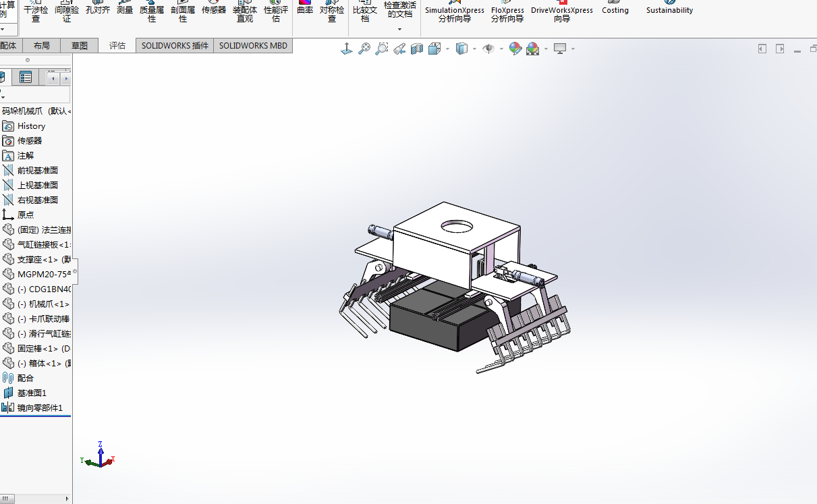Click the Zoom to Fit magnifier icon
The height and width of the screenshot is (504, 817).
pos(364,49)
